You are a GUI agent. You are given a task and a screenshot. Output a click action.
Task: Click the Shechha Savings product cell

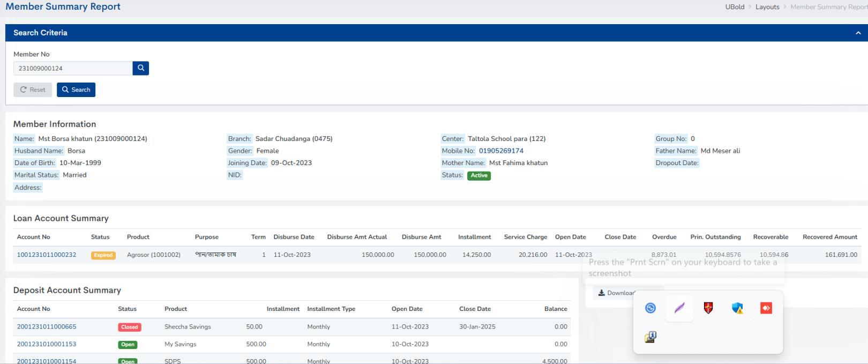[188, 326]
